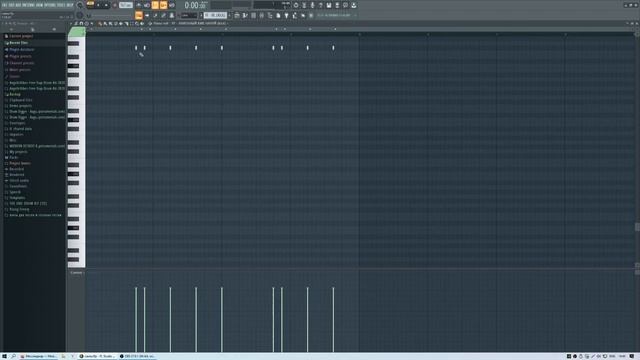Toggle last recording option icon in top row
This screenshot has height=360, width=640.
tap(172, 5)
